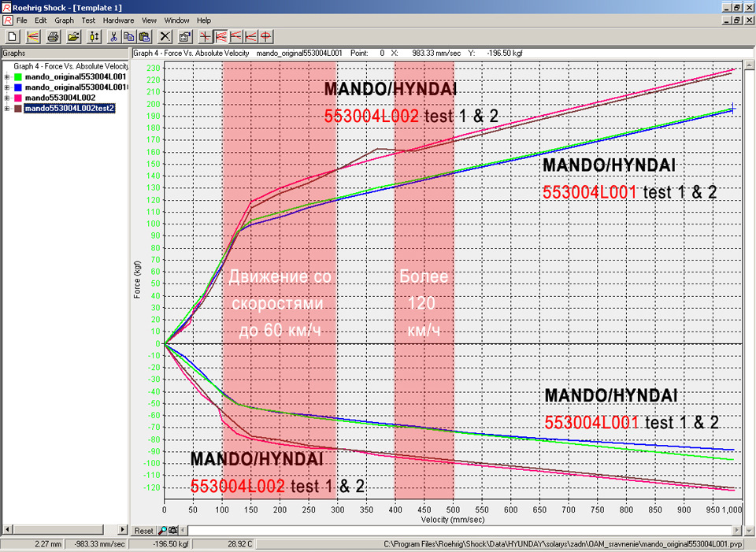Image resolution: width=756 pixels, height=552 pixels.
Task: Click the Print toolbar icon
Action: coord(53,37)
